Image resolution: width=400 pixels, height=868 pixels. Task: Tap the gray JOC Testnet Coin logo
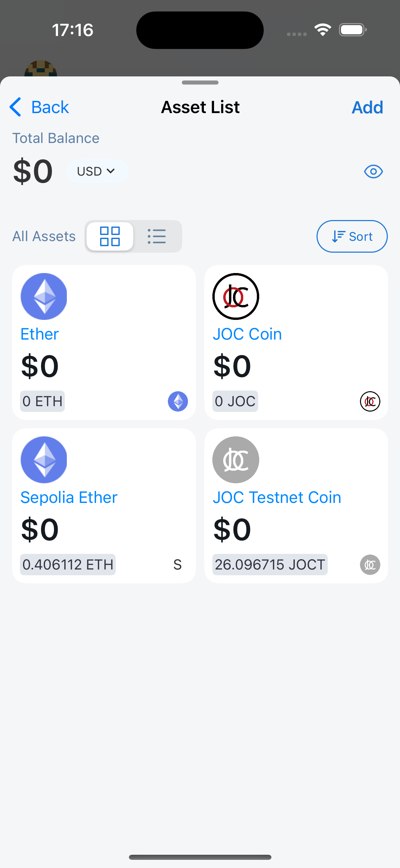click(236, 459)
